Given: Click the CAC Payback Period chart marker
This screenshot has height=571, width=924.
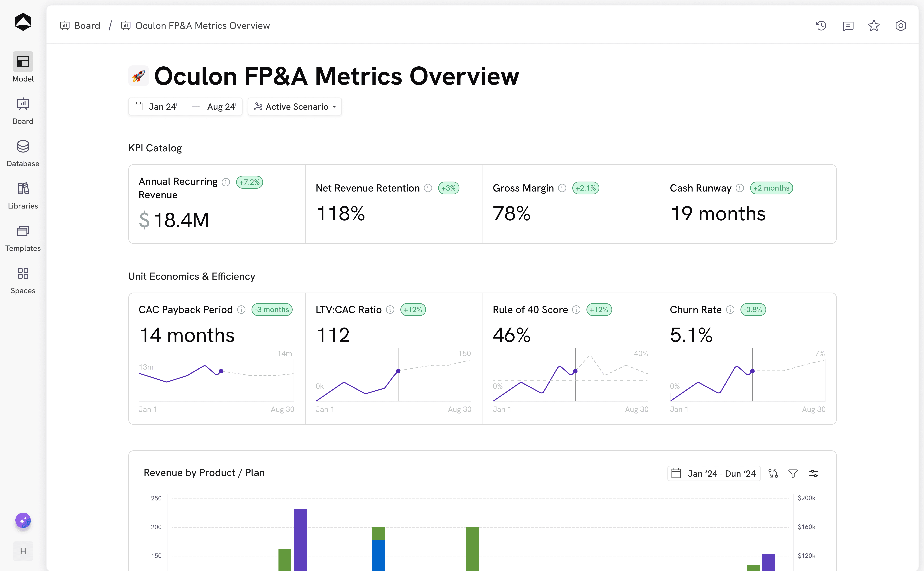Looking at the screenshot, I should click(x=221, y=371).
